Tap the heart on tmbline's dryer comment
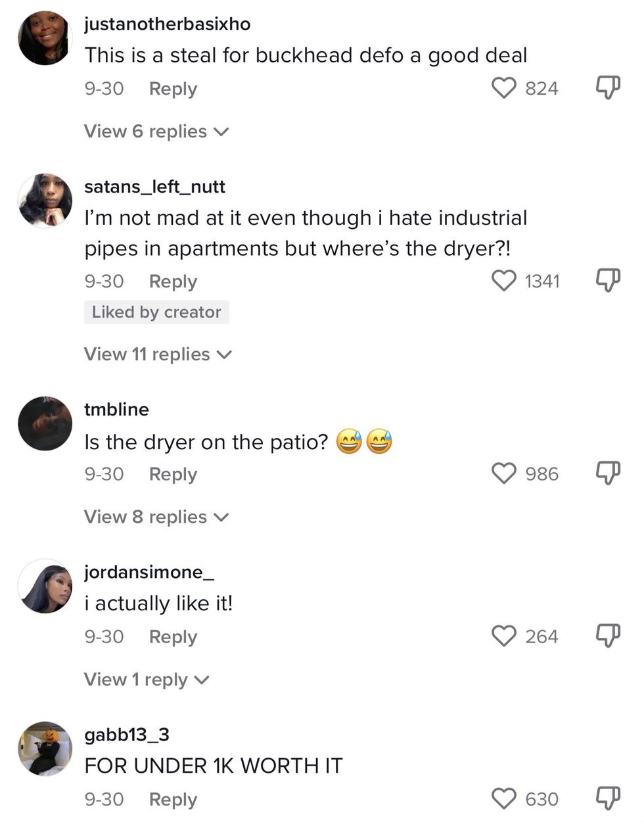This screenshot has height=824, width=644. [x=504, y=473]
